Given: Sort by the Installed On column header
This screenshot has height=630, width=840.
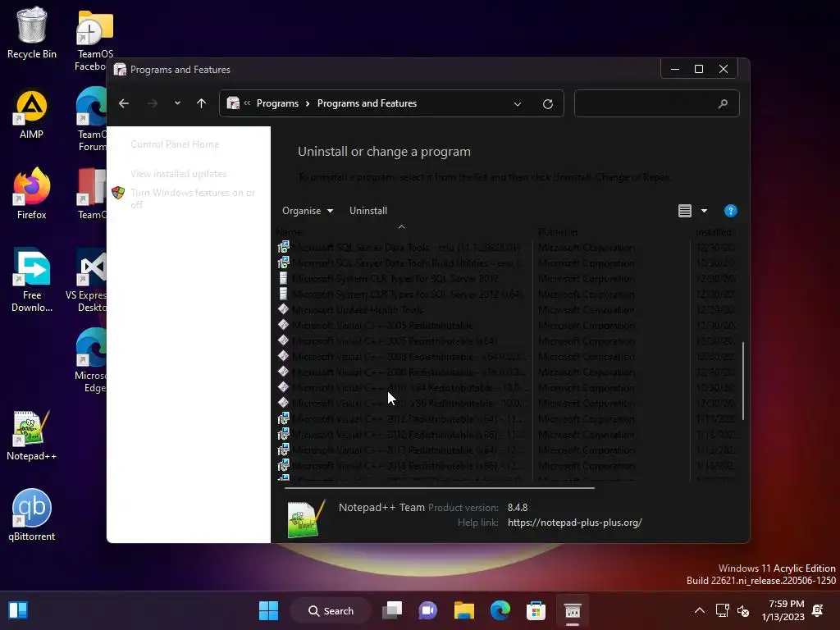Looking at the screenshot, I should click(715, 232).
